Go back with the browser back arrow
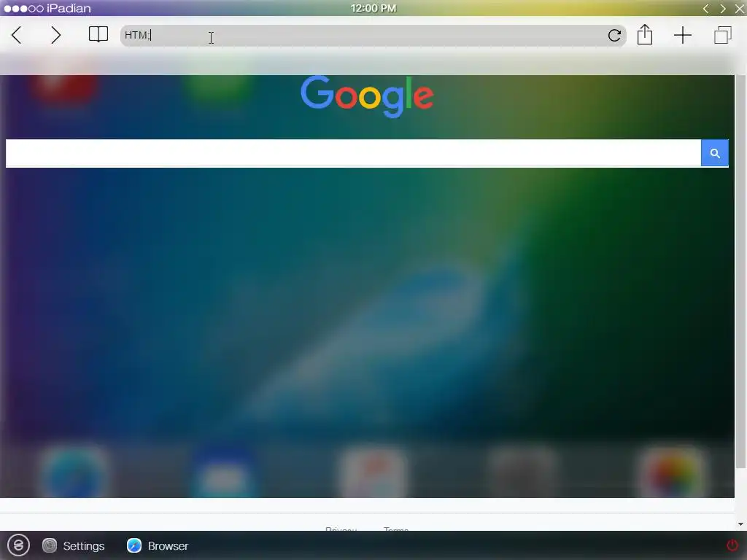 (x=16, y=35)
